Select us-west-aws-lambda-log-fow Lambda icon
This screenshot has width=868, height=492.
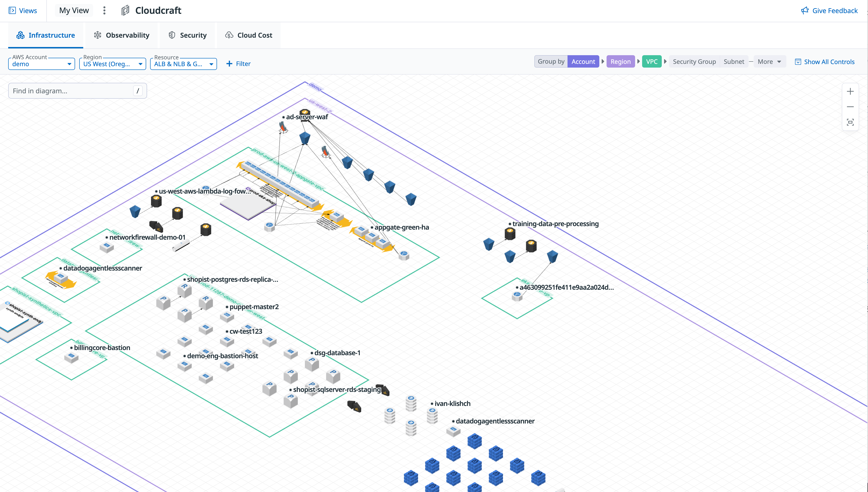click(156, 201)
